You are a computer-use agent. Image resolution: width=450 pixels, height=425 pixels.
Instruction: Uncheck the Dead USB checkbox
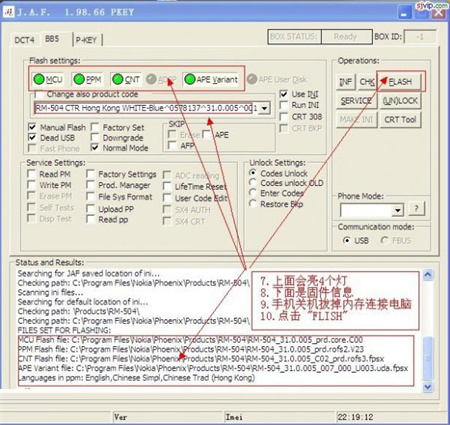[x=32, y=137]
